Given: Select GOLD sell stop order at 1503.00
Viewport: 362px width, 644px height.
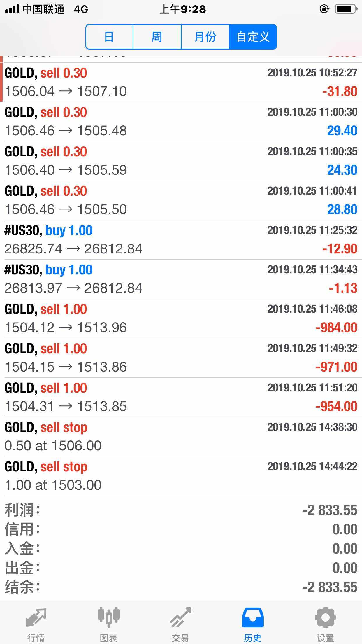Looking at the screenshot, I should pyautogui.click(x=181, y=476).
